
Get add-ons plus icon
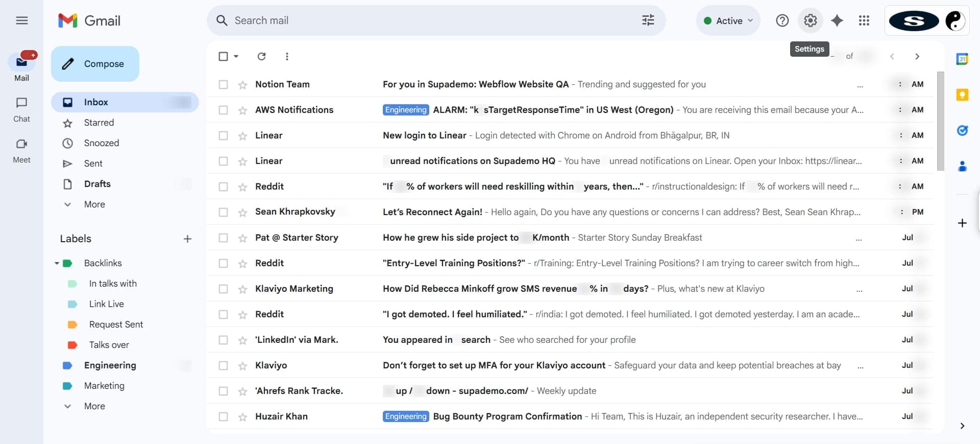click(962, 223)
